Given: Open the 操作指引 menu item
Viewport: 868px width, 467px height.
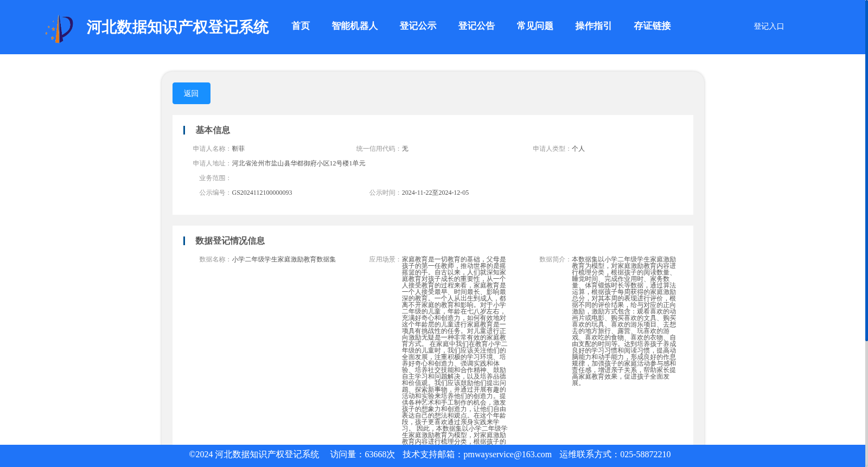Looking at the screenshot, I should 594,26.
